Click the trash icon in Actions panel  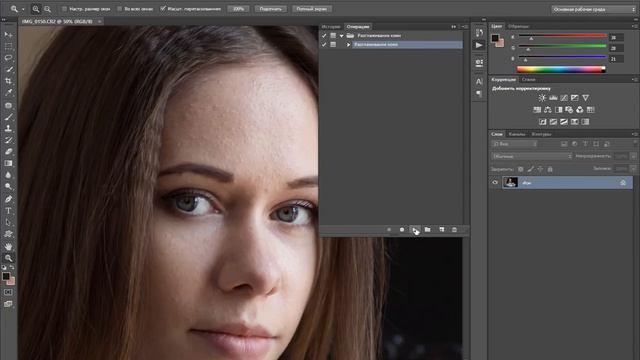point(454,230)
